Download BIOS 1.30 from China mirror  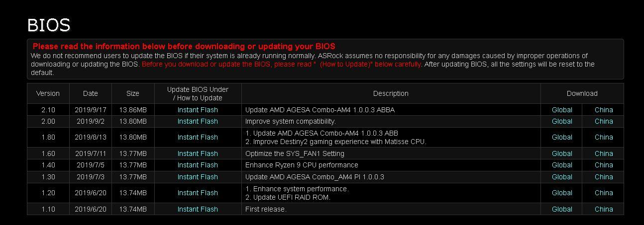(x=604, y=177)
